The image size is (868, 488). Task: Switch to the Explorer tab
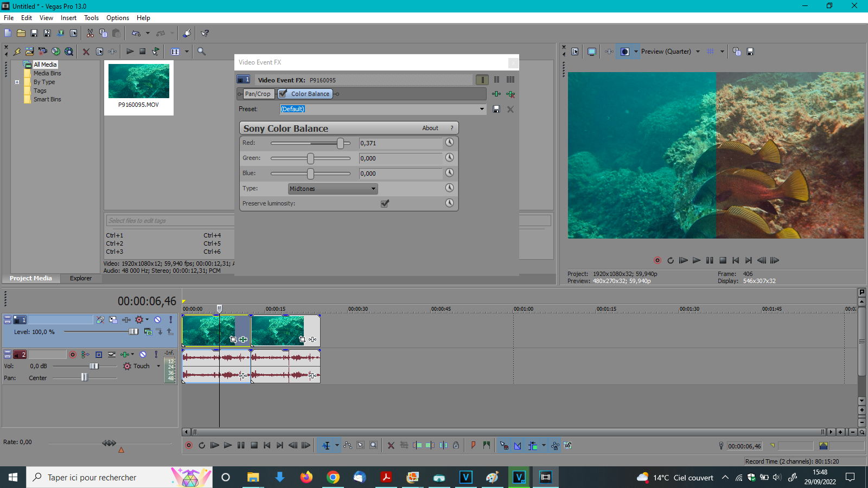tap(80, 278)
